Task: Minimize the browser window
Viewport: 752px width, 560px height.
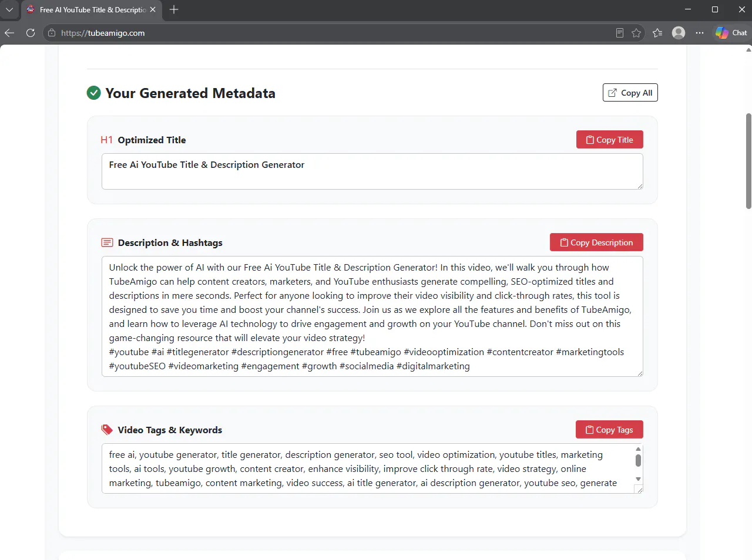Action: (688, 9)
